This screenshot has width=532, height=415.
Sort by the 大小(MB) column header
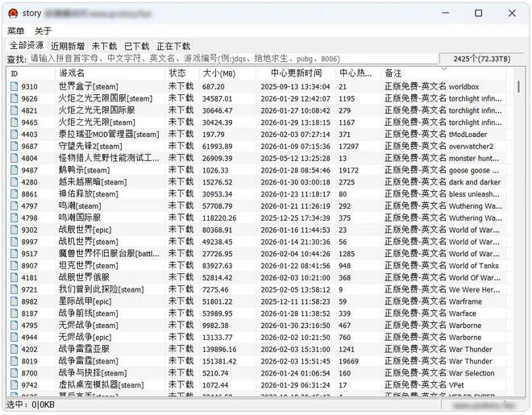point(227,73)
